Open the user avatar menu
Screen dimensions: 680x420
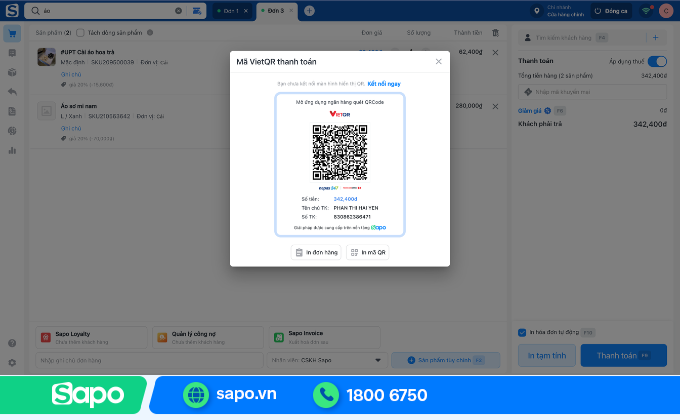(666, 11)
